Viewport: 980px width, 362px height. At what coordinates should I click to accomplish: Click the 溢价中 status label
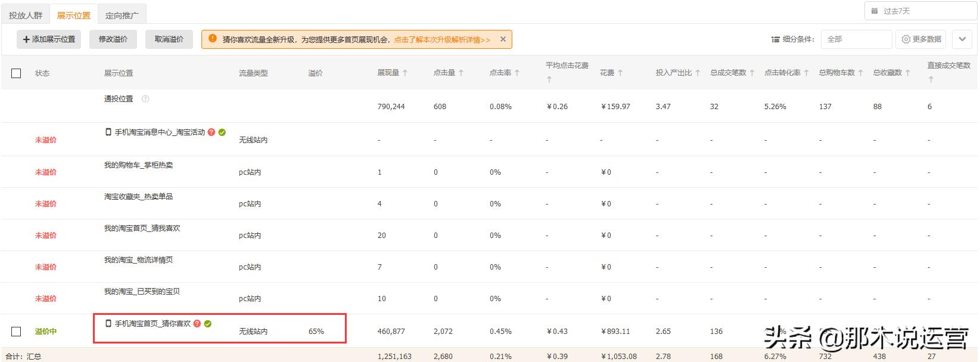(x=46, y=332)
